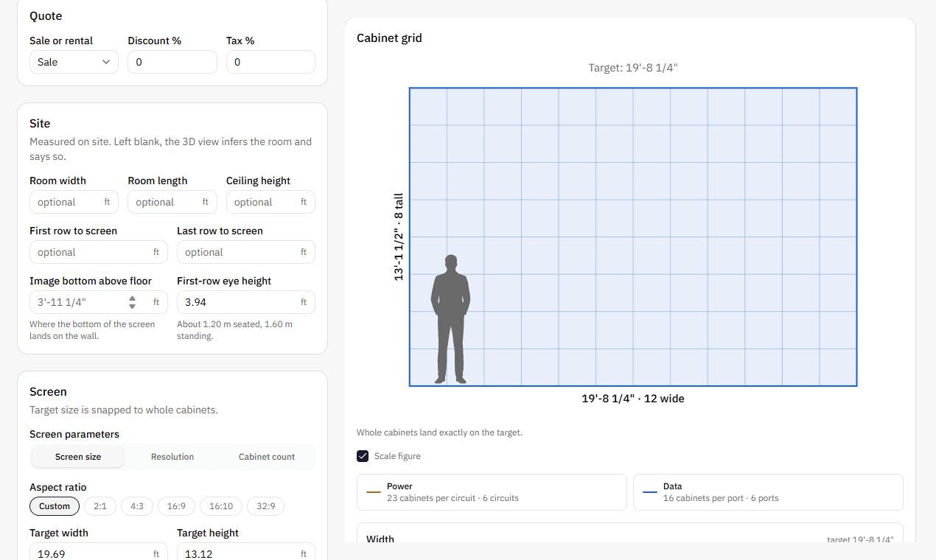Decrease Image bottom above floor with down arrow
Screen dimensions: 936x560
click(x=133, y=306)
